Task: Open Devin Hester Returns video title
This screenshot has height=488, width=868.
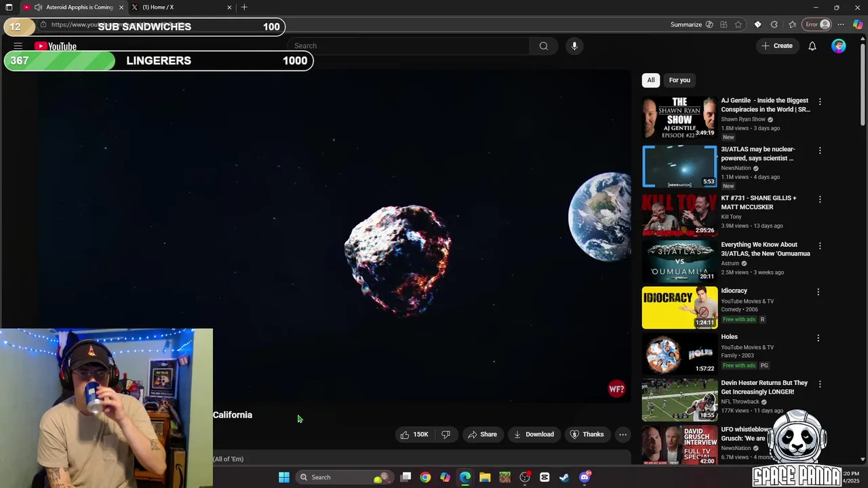Action: pos(764,388)
